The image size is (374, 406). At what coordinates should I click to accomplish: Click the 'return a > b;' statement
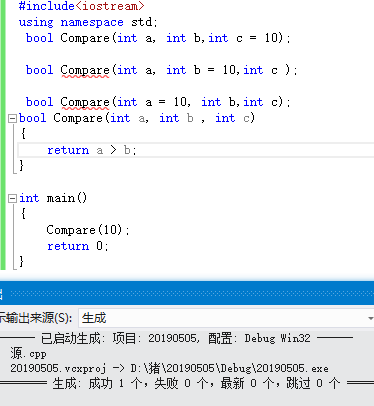(x=92, y=150)
